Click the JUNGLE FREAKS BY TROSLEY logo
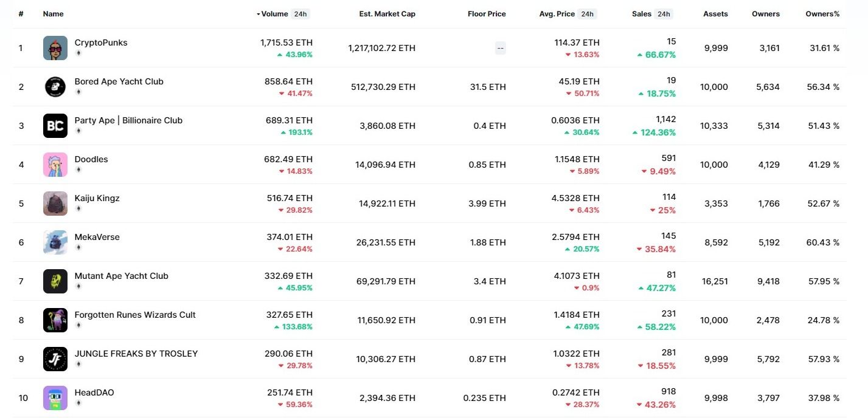 [55, 359]
